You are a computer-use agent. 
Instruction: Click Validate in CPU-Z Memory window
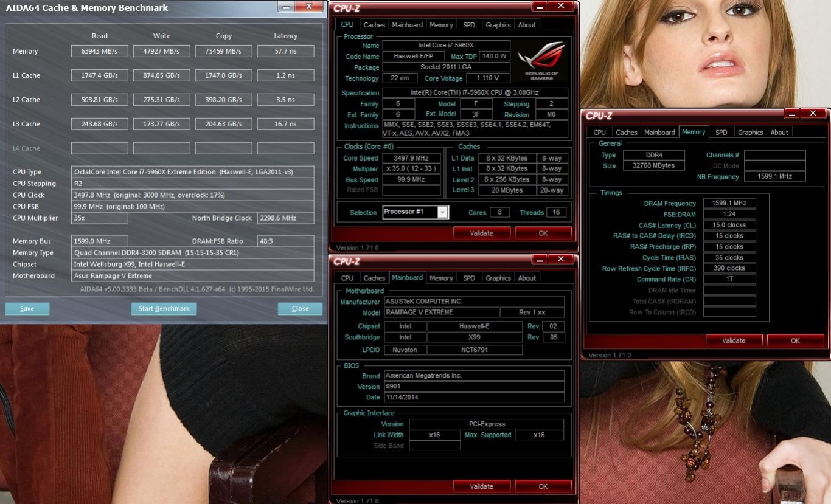point(734,340)
